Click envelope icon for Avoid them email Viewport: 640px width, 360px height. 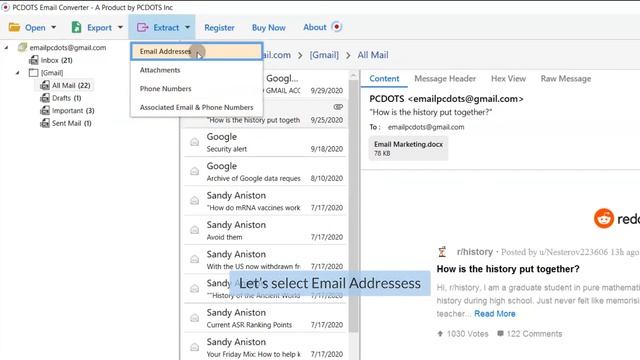pos(195,230)
